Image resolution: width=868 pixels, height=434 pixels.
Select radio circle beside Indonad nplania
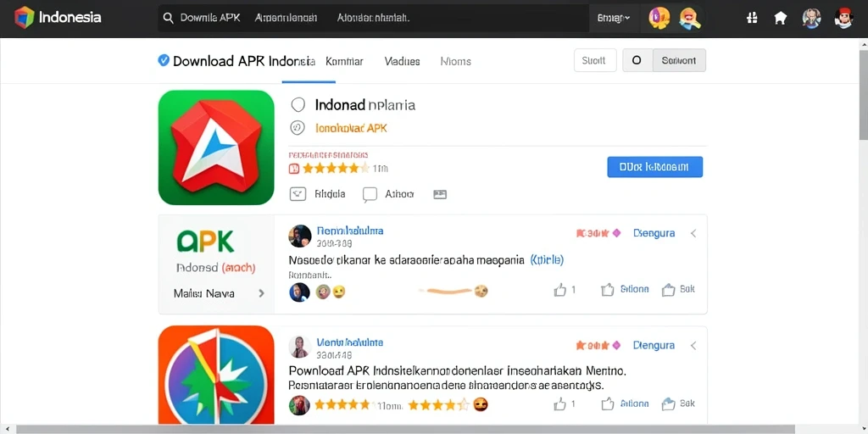(298, 104)
